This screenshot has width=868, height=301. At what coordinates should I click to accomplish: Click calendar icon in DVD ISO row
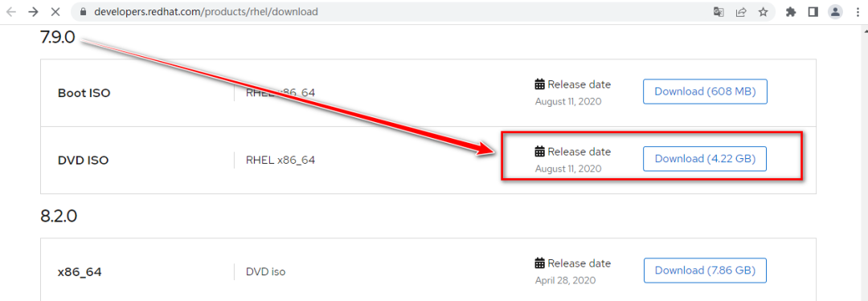click(x=540, y=151)
